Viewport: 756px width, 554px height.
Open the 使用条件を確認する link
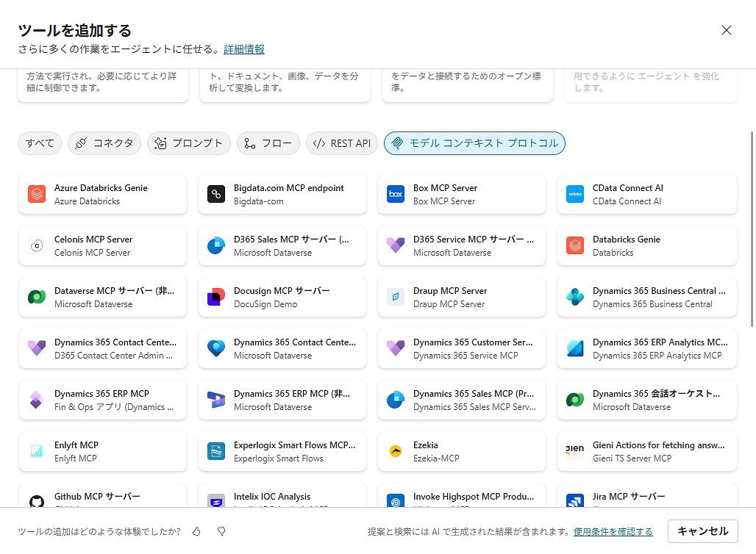click(x=613, y=531)
